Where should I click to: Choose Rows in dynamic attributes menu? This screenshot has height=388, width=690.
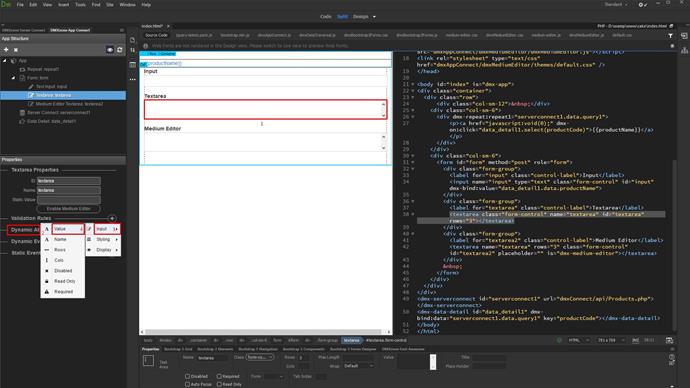62,250
